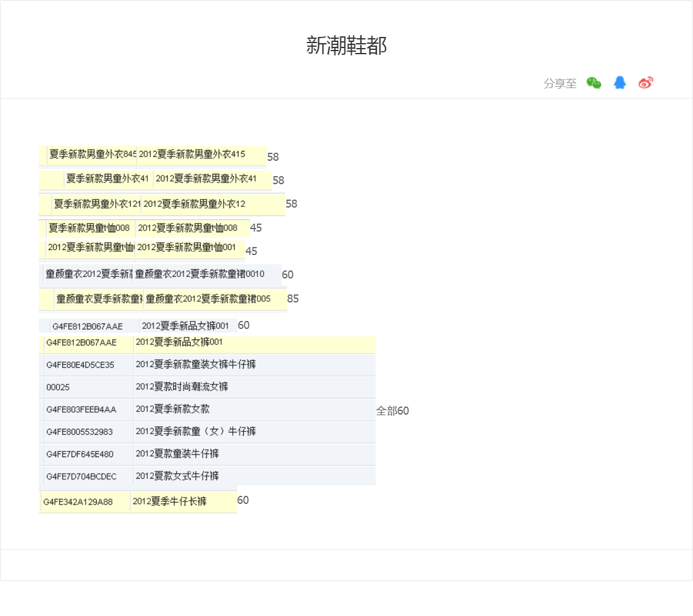Select the cell 2012夏季新款男童t恤001
This screenshot has height=616, width=693.
[x=187, y=248]
